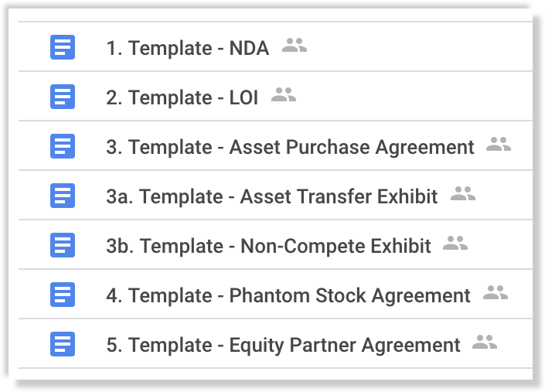Open the "1. Template - NDA" document

188,48
